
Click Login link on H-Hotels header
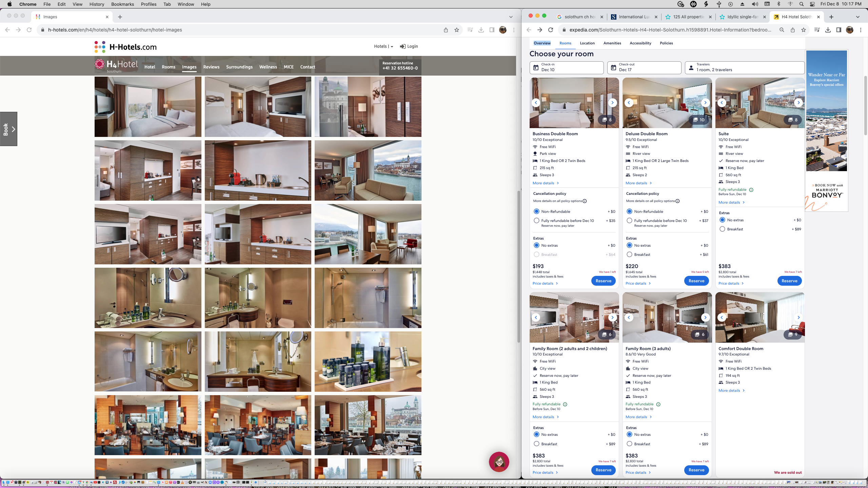coord(409,46)
